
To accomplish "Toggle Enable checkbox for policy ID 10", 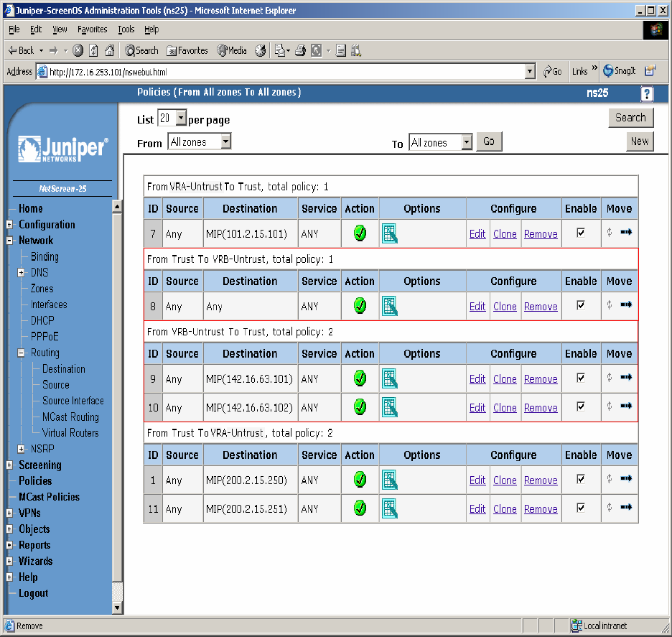I will 581,406.
